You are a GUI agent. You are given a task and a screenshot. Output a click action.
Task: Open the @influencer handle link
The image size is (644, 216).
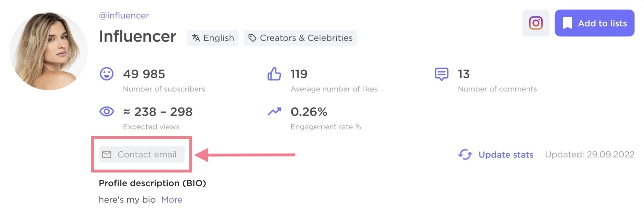coord(124,16)
